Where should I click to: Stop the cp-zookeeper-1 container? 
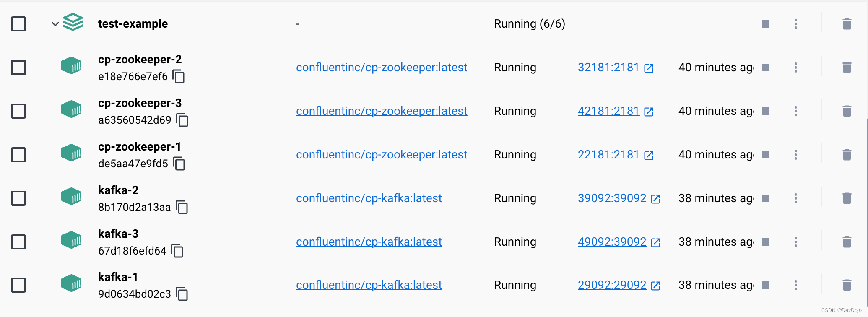(766, 155)
